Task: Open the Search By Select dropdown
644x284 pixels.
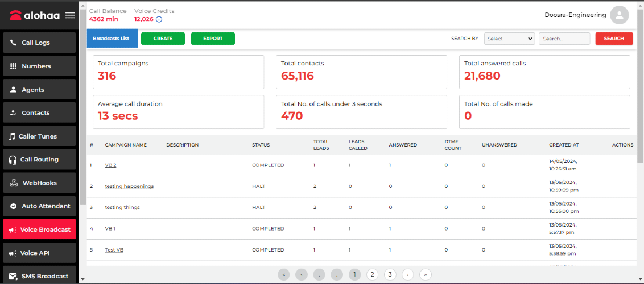Action: pos(509,39)
